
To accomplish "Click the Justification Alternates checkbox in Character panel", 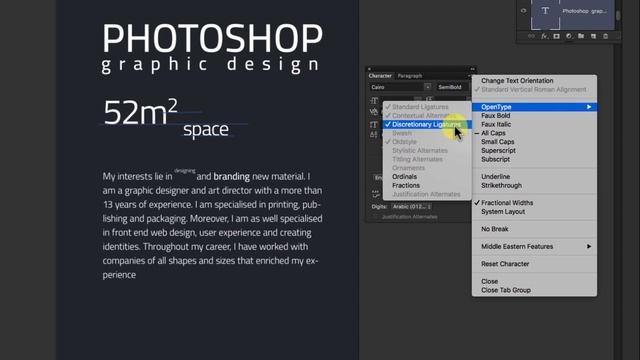I will pos(376,217).
